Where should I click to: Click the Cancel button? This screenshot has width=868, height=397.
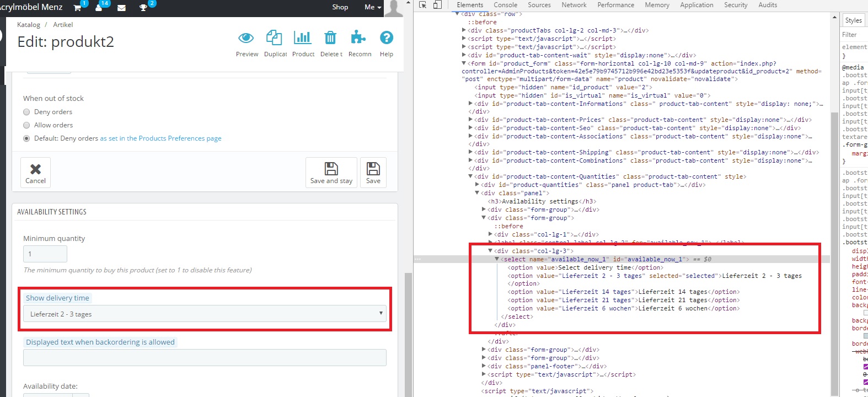pyautogui.click(x=35, y=173)
